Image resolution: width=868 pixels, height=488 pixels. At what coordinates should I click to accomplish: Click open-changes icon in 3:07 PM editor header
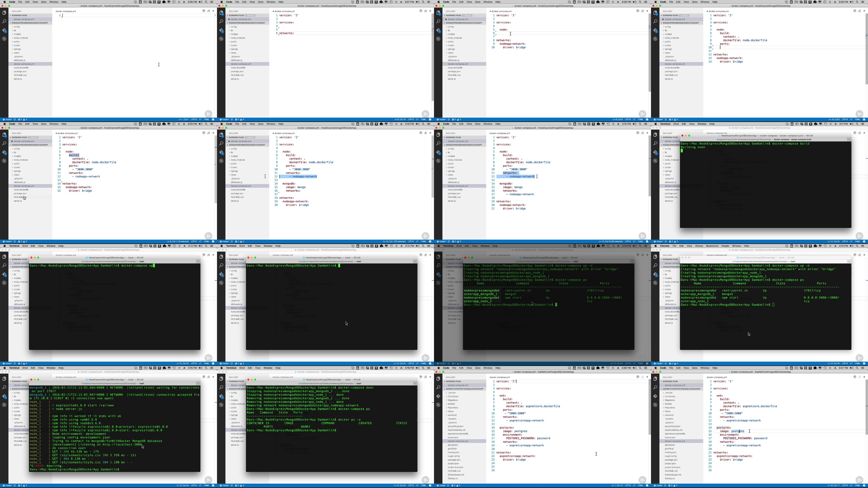[425, 11]
